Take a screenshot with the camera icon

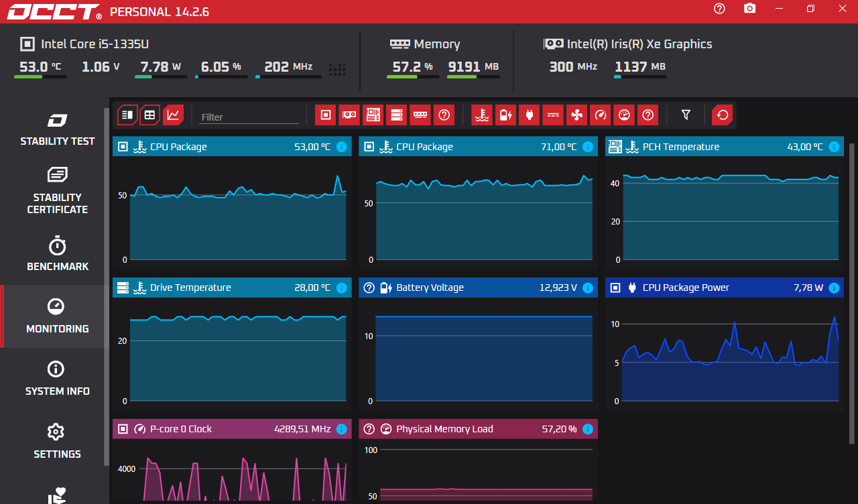[749, 8]
